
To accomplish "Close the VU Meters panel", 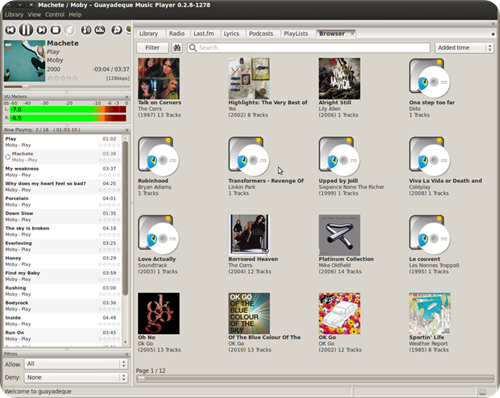I will (x=127, y=97).
